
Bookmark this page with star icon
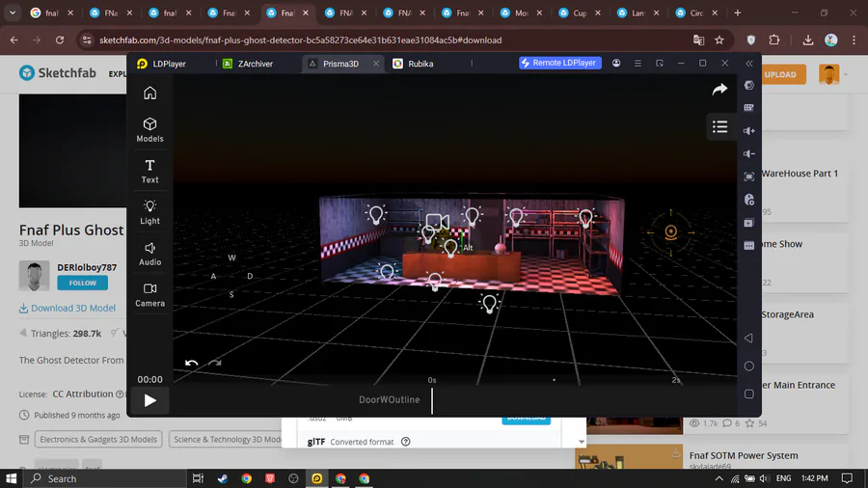coord(719,40)
